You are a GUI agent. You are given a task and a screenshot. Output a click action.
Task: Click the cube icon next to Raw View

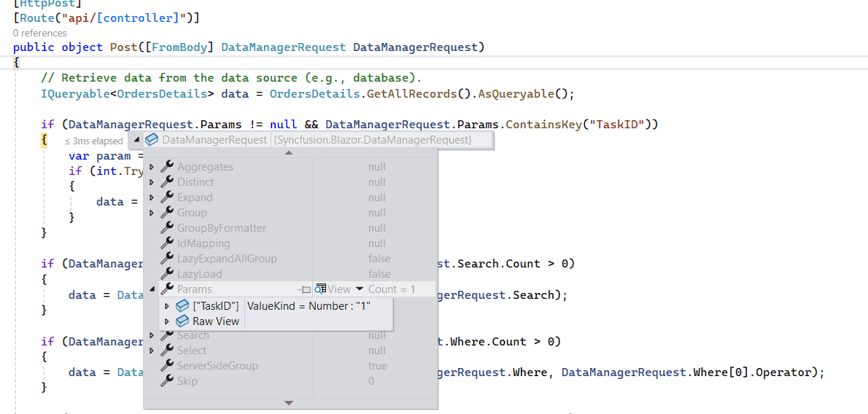[182, 321]
